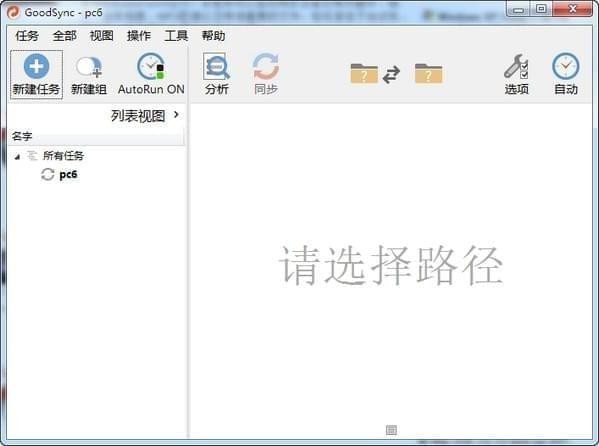Create a new group with 新建组
Screen dimensions: 599x446
click(89, 75)
